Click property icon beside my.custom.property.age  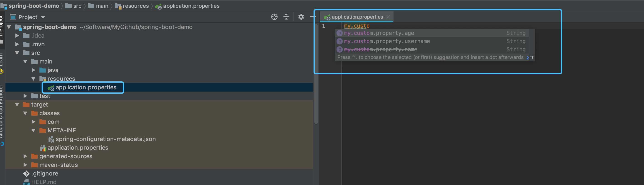coord(339,33)
